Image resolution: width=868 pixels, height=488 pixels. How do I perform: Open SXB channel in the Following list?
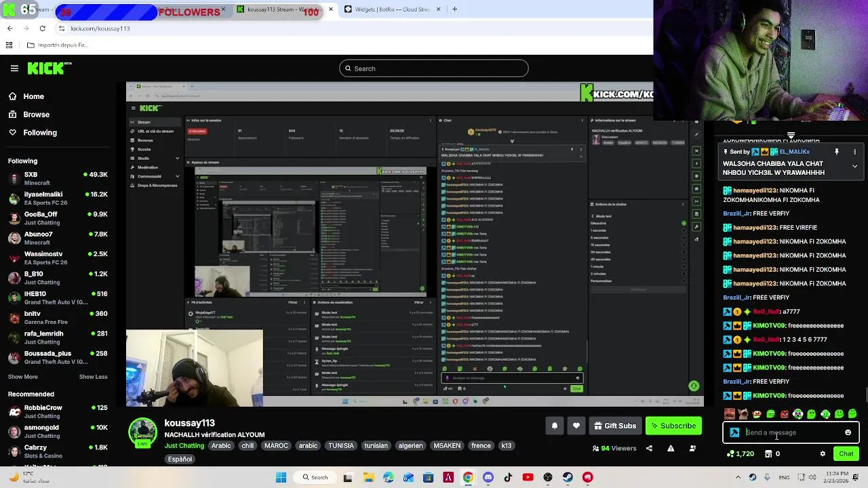pos(58,178)
